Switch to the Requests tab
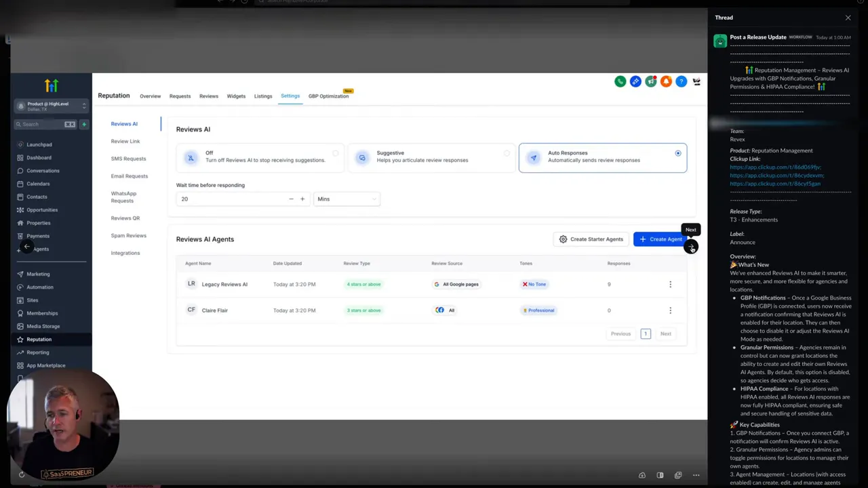Viewport: 868px width, 488px height. point(180,96)
